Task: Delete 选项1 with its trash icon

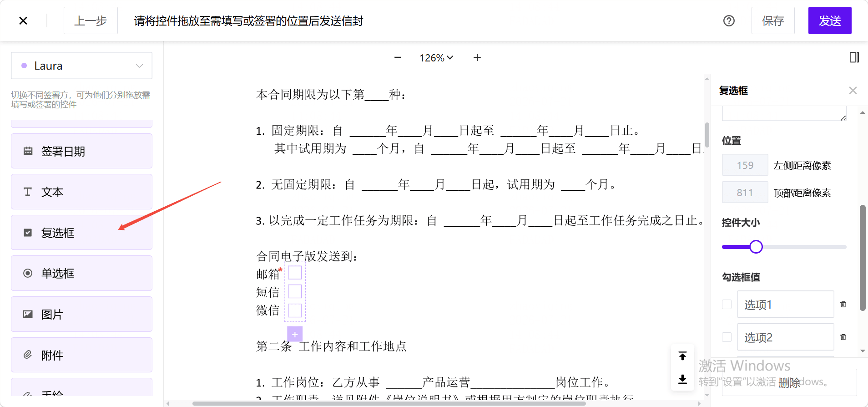Action: click(843, 304)
